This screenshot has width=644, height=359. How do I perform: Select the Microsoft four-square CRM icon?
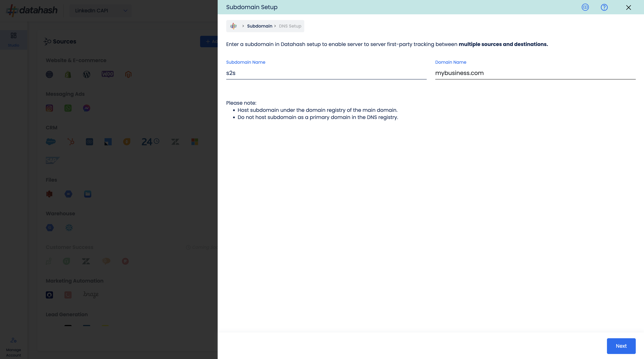(x=195, y=142)
